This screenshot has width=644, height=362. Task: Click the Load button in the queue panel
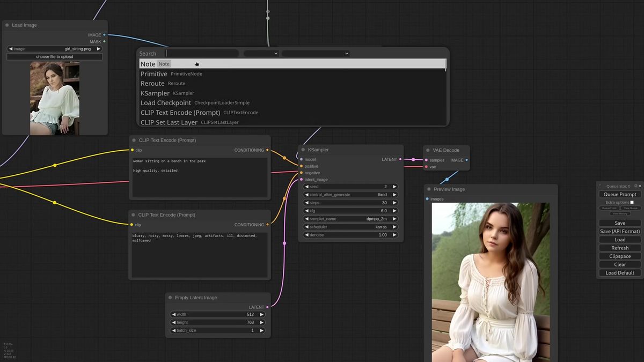[620, 240]
